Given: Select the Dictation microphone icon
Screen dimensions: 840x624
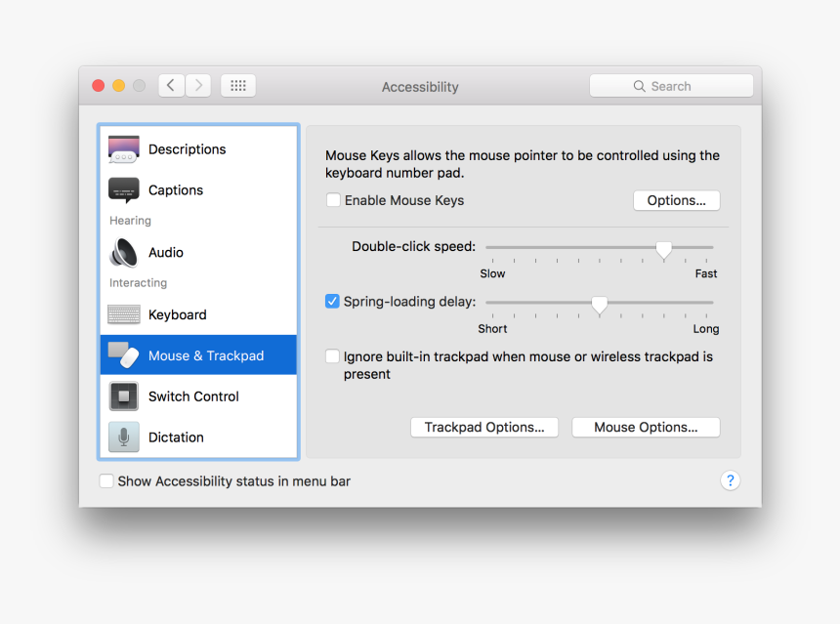Looking at the screenshot, I should tap(123, 437).
